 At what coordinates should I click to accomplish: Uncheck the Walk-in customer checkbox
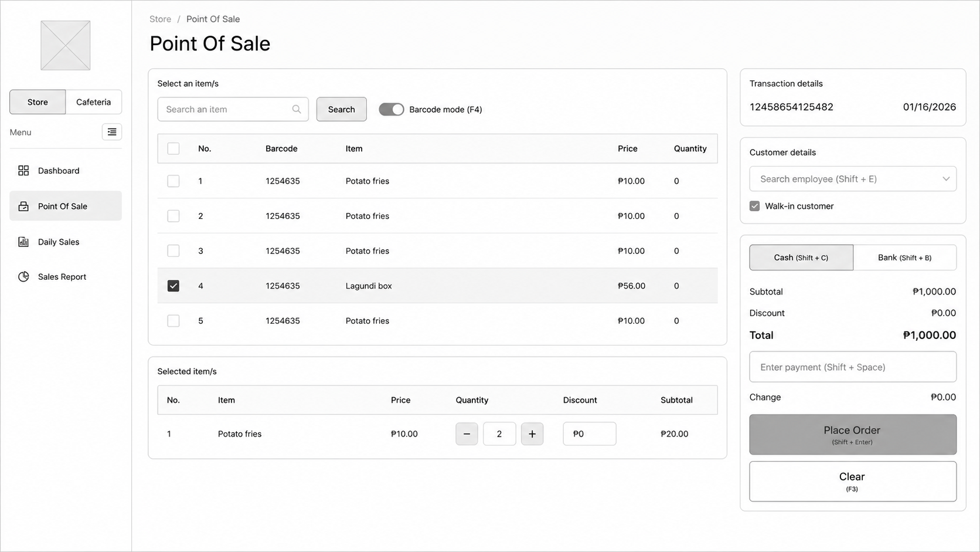click(754, 206)
